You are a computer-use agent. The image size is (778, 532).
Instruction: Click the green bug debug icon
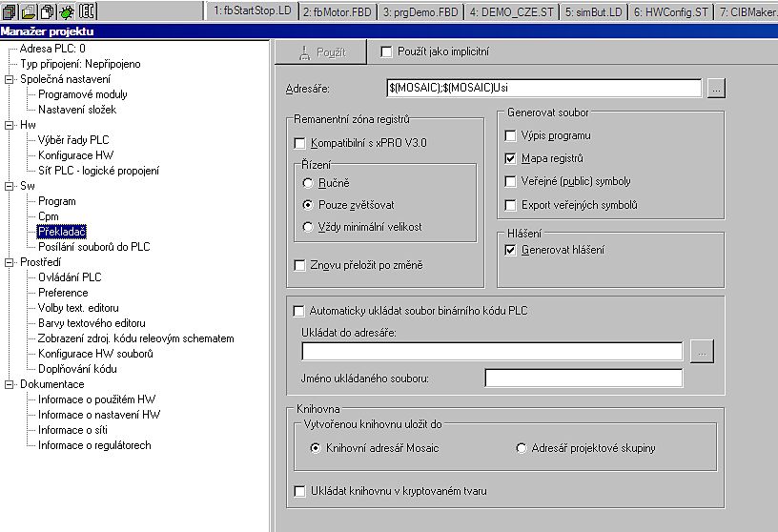(x=66, y=11)
